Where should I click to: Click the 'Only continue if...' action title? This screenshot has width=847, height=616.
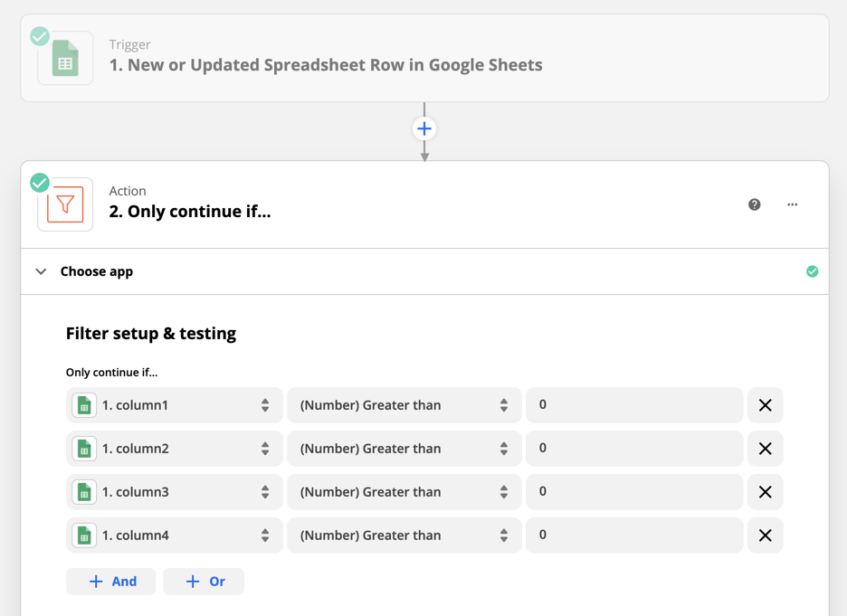pos(190,212)
